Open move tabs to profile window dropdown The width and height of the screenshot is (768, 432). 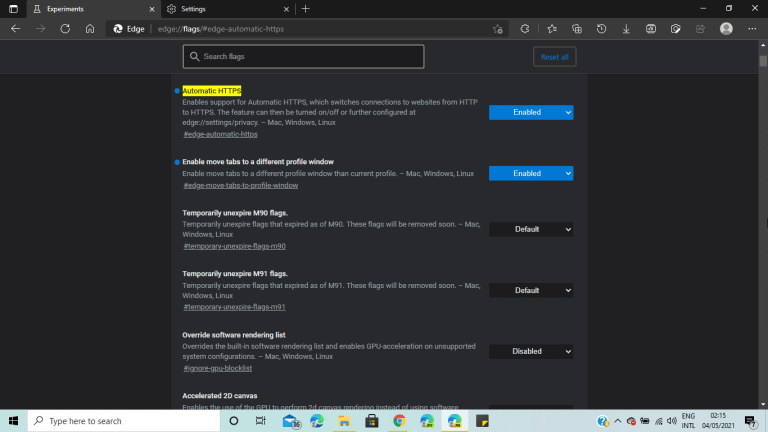click(531, 173)
